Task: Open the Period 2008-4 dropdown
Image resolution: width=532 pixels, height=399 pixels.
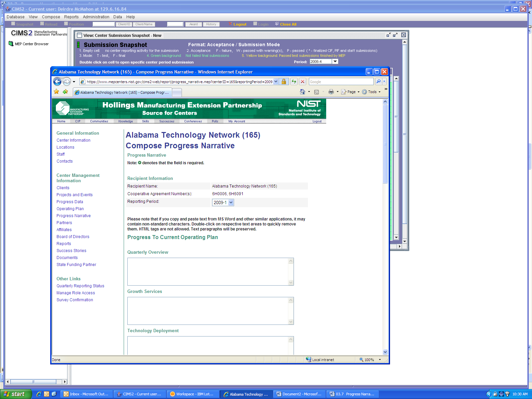Action: pos(335,62)
